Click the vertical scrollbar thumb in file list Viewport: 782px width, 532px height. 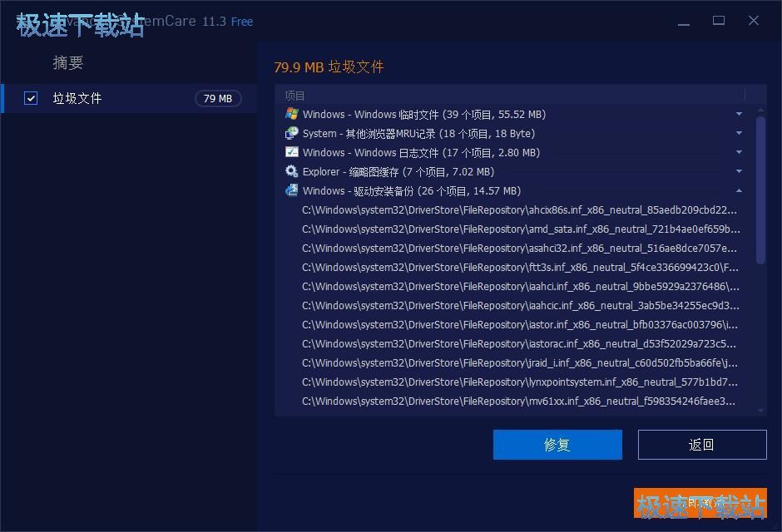click(760, 190)
